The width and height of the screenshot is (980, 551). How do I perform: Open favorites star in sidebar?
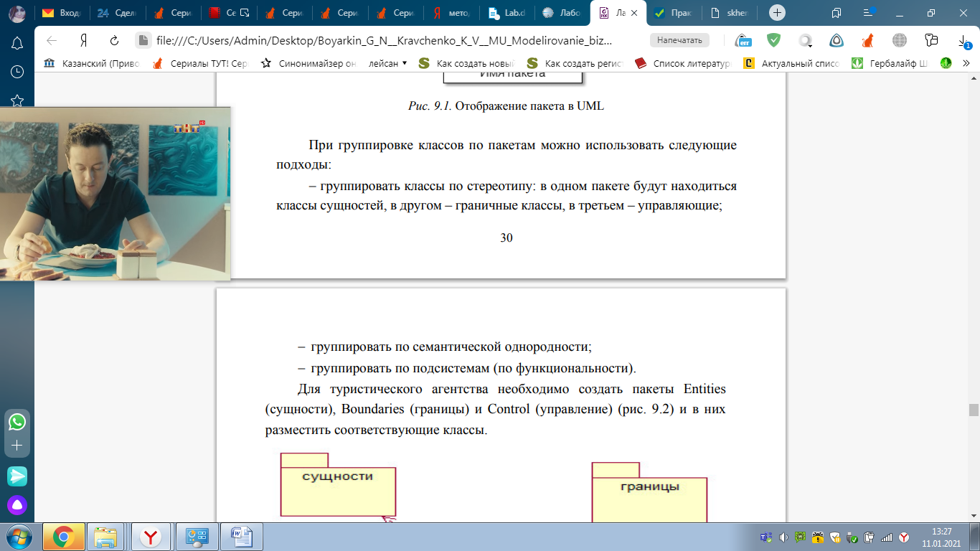coord(17,100)
